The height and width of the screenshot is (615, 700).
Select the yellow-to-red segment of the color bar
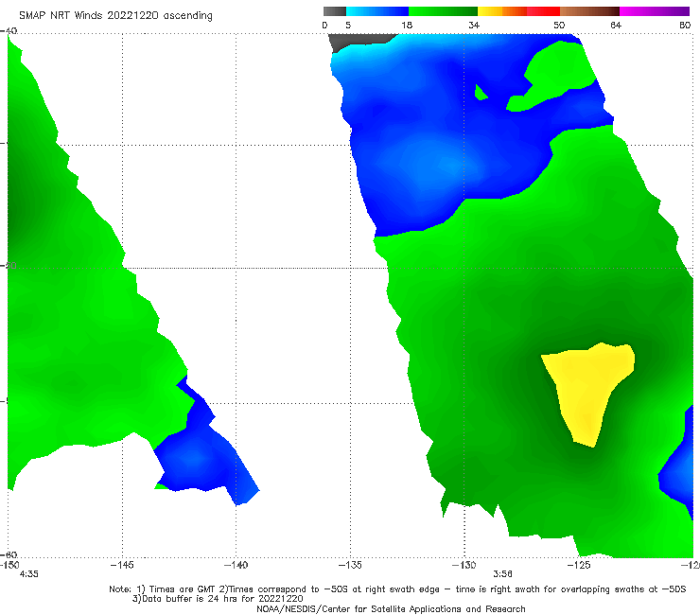pos(518,11)
